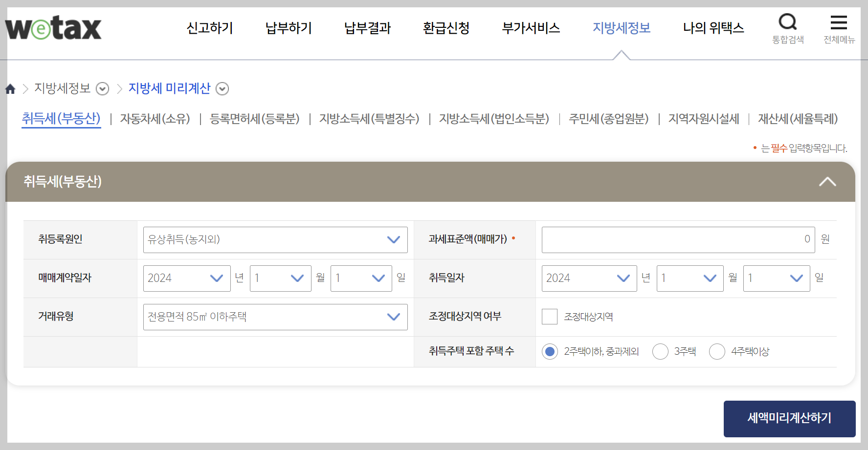Open the 납부하기 menu
Viewport: 868px width, 450px height.
289,28
